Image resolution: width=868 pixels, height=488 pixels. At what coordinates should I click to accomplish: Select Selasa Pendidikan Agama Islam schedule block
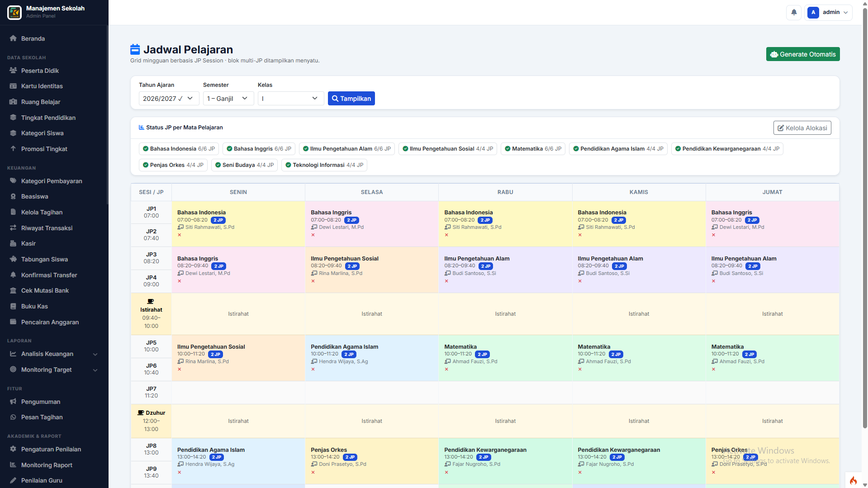click(x=371, y=358)
